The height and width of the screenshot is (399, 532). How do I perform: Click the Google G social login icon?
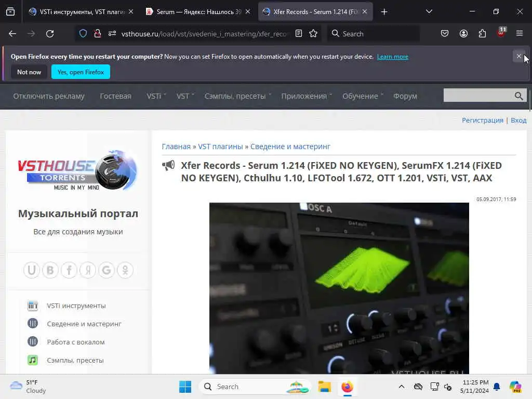coord(107,270)
